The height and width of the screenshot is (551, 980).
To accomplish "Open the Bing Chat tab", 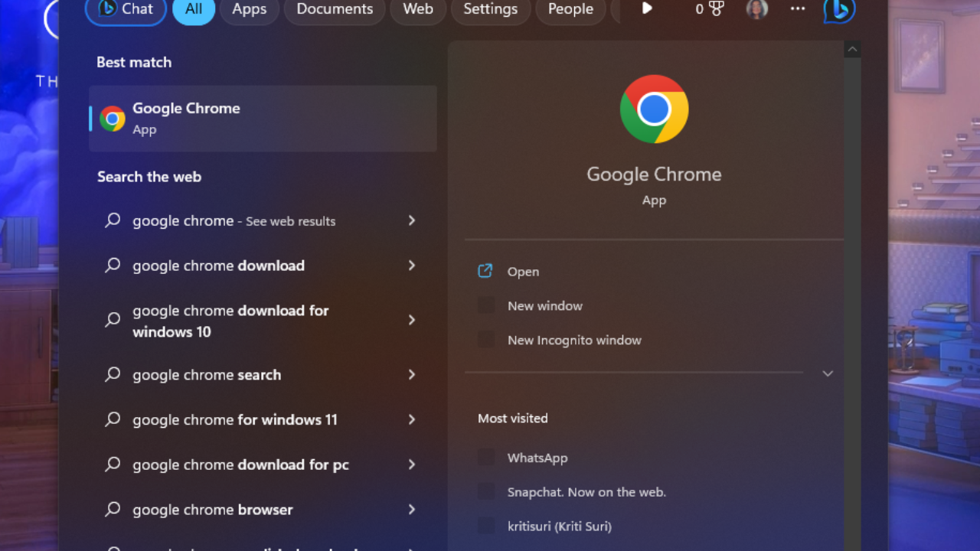I will [x=126, y=9].
